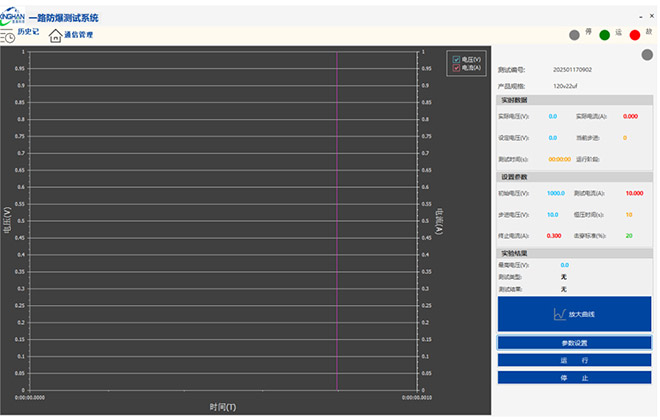The image size is (660, 420).
Task: Click the test number 202501170902
Action: 572,70
